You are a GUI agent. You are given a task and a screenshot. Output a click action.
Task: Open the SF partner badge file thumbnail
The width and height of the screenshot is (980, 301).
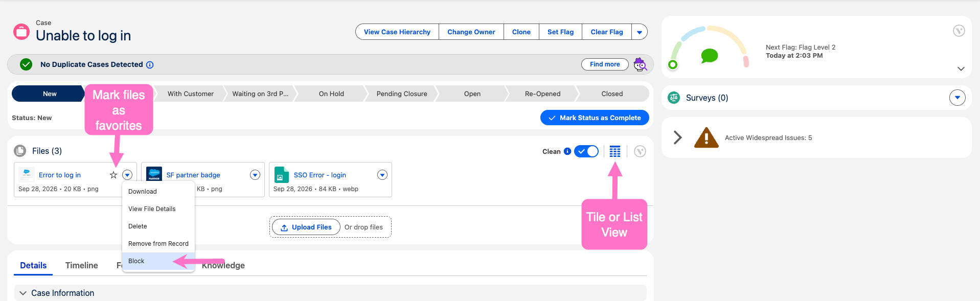(x=154, y=175)
